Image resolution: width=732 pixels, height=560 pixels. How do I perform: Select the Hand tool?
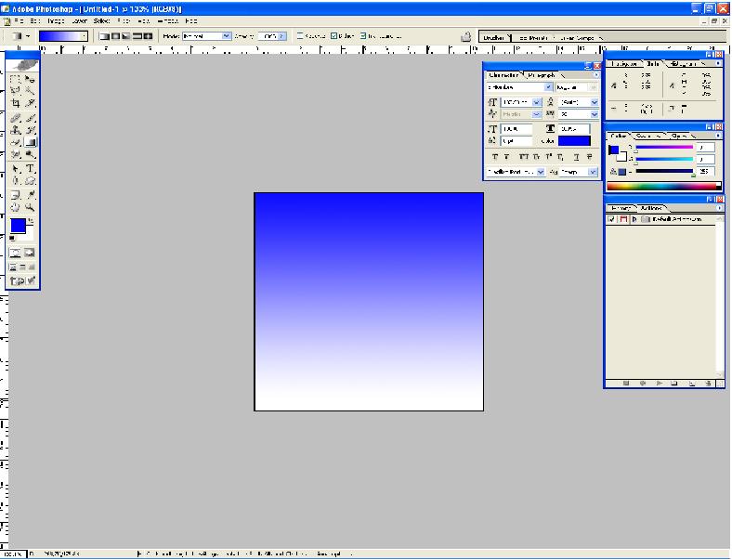point(15,207)
